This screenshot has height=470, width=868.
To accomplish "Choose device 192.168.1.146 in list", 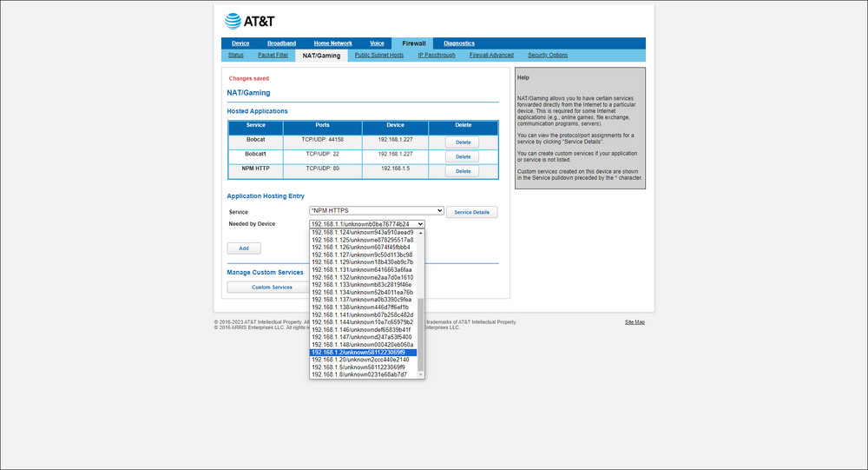I will (x=363, y=330).
